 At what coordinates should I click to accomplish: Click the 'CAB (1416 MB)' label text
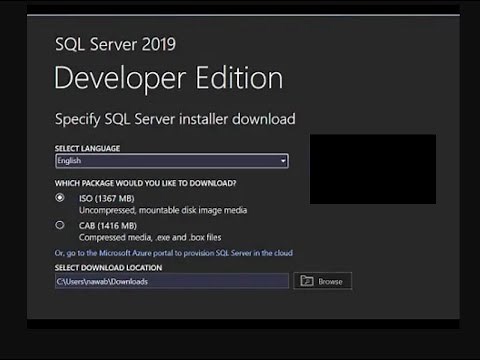click(108, 226)
